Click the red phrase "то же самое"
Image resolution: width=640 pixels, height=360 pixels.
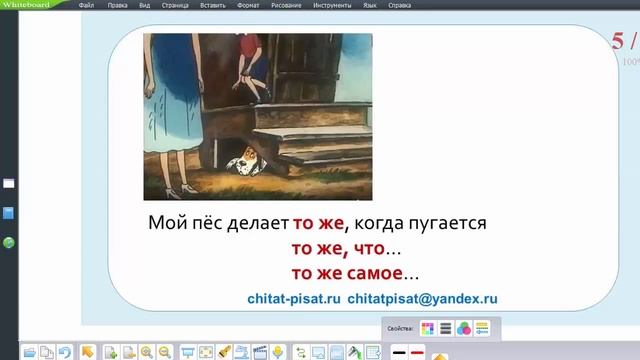pos(347,273)
